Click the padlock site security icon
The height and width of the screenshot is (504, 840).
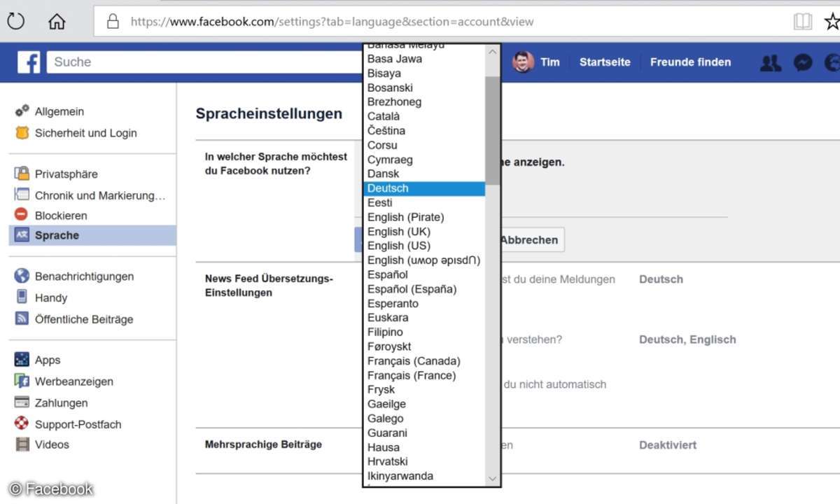(113, 22)
